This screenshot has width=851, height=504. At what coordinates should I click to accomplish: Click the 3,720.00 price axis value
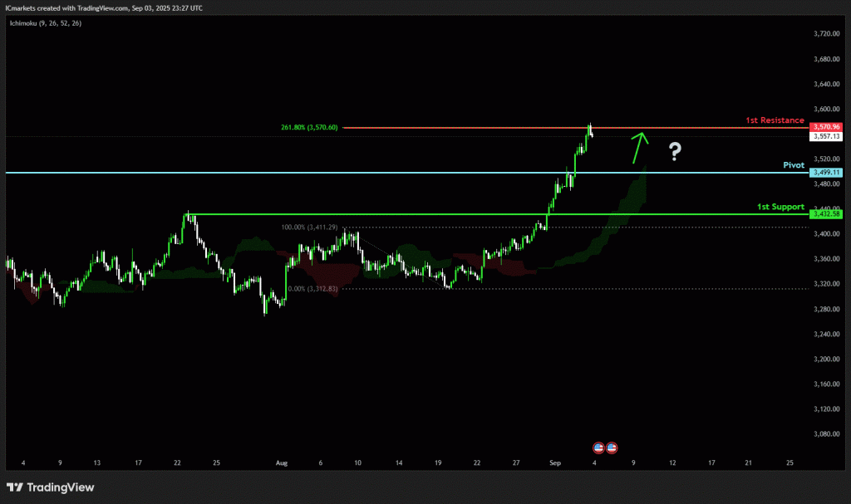tap(827, 34)
